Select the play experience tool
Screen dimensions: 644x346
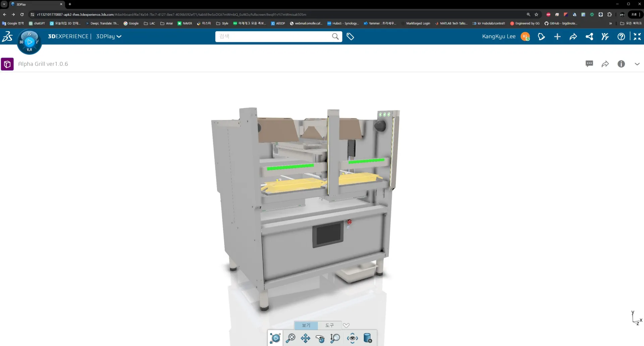pos(275,338)
